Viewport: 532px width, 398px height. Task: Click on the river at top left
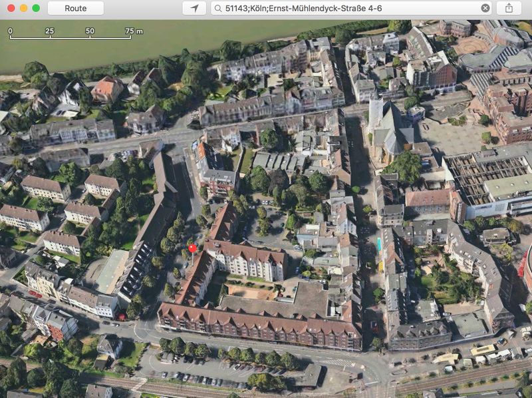(x=100, y=50)
